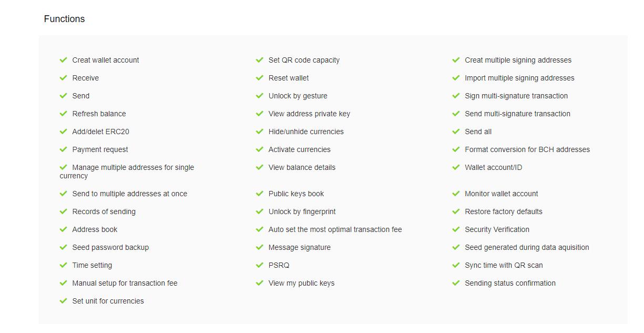The height and width of the screenshot is (333, 644).
Task: Click the checkmark next to Address book
Action: click(64, 229)
